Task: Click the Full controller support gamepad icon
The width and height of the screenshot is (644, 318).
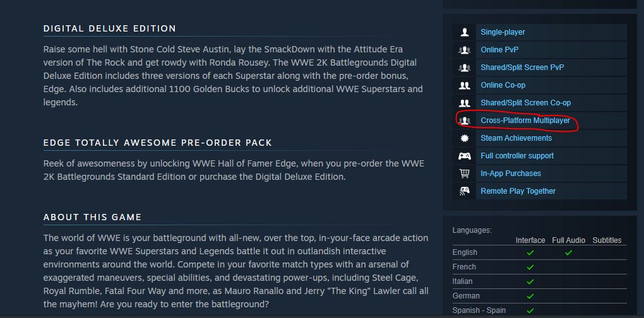Action: point(464,156)
